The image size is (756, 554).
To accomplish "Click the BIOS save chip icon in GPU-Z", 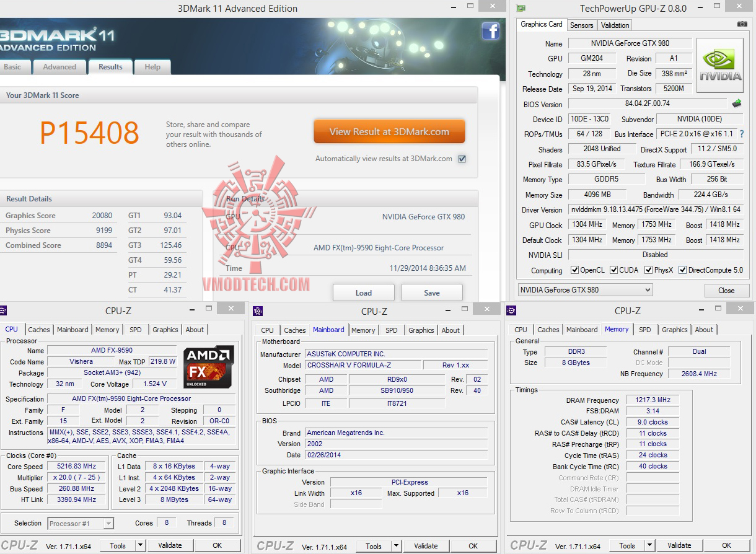I will click(x=737, y=103).
